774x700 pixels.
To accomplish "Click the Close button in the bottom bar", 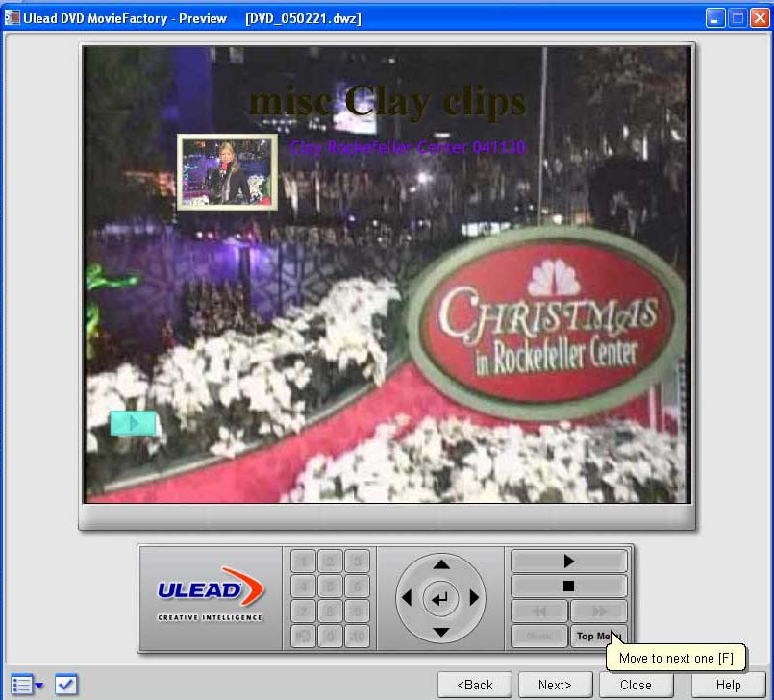I will point(636,685).
